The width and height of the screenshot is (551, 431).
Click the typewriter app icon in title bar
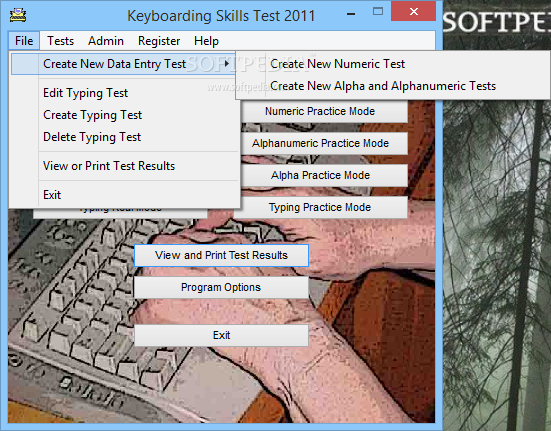click(x=18, y=15)
